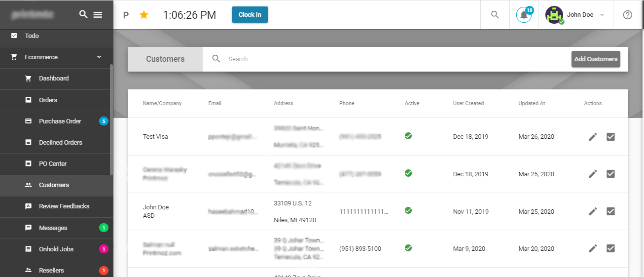Toggle the sidebar hamburger menu icon
Image resolution: width=644 pixels, height=277 pixels.
[98, 15]
